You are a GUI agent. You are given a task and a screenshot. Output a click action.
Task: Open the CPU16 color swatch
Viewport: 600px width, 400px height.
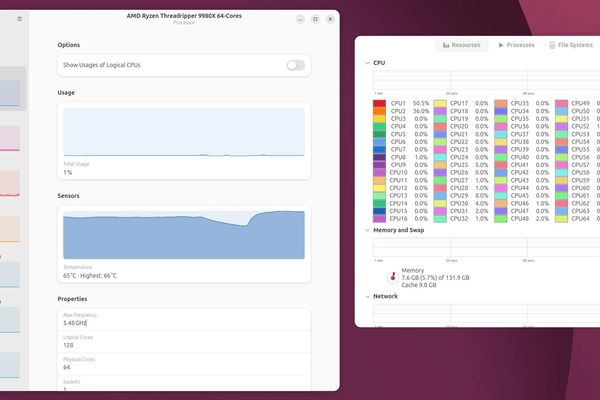tap(379, 219)
